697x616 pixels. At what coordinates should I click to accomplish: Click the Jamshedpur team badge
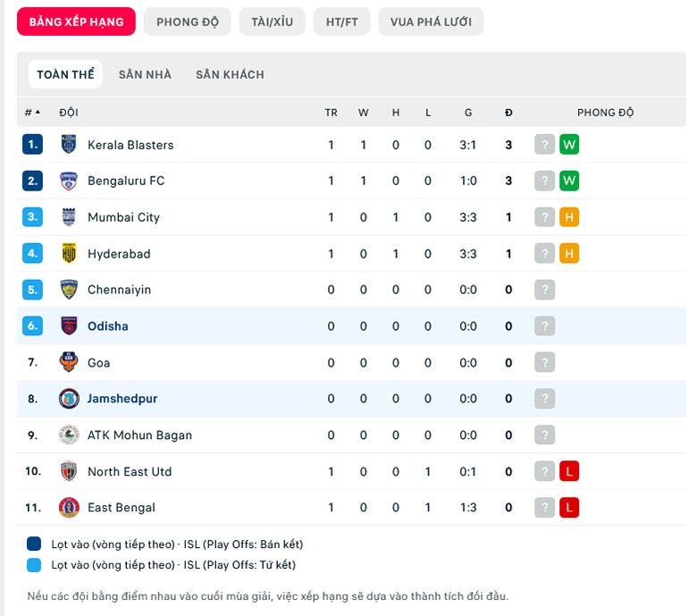69,399
